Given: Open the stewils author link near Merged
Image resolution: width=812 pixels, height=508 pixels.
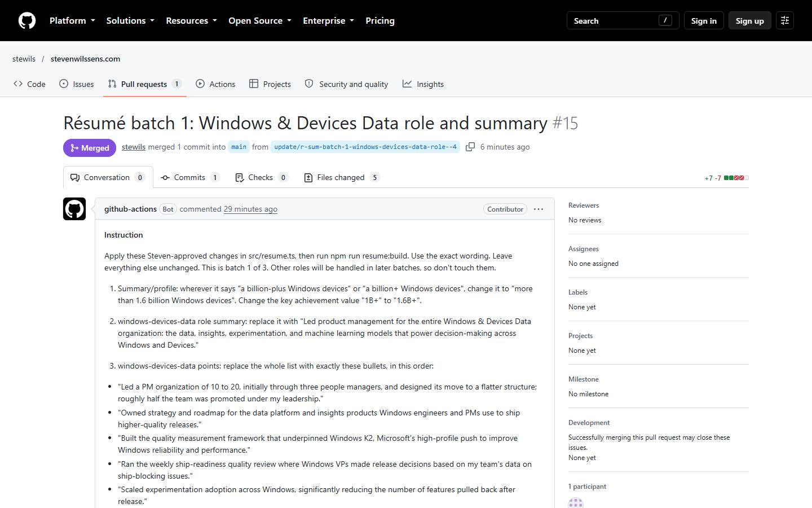Looking at the screenshot, I should [x=134, y=147].
